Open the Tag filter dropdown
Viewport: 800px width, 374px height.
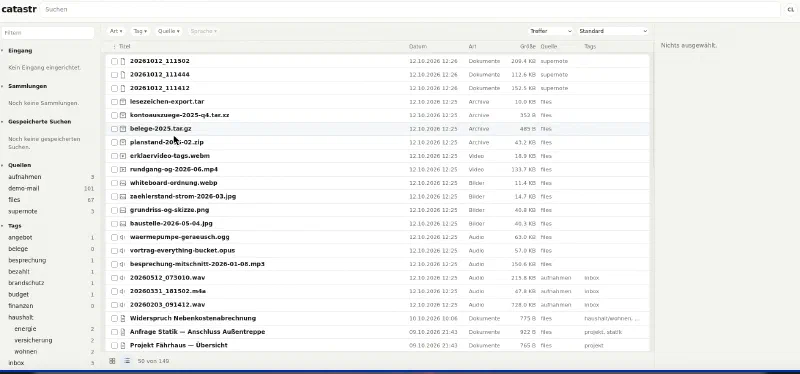(x=140, y=31)
